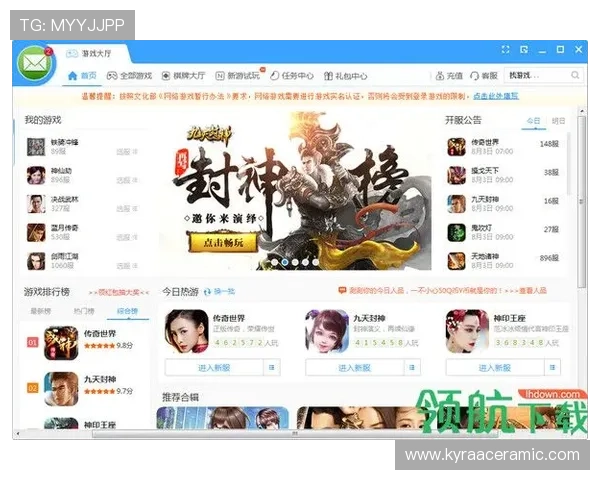
Task: Open the green mail envelope inbox
Action: tap(35, 64)
